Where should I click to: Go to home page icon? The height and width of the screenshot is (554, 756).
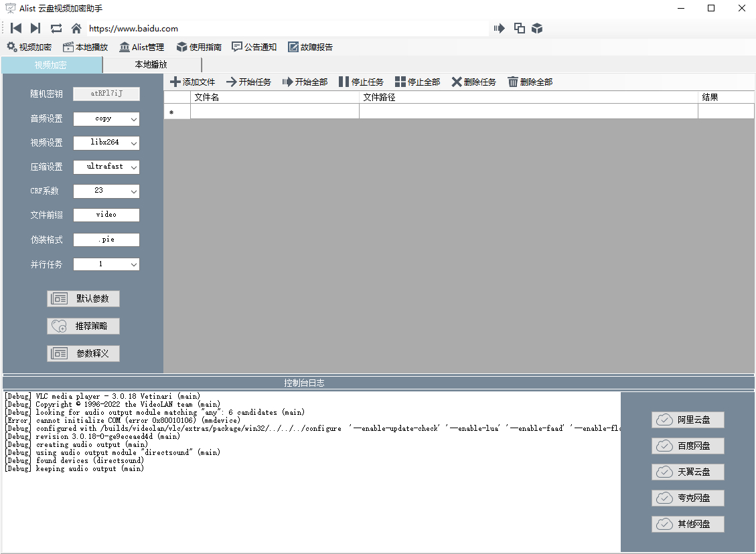(76, 28)
